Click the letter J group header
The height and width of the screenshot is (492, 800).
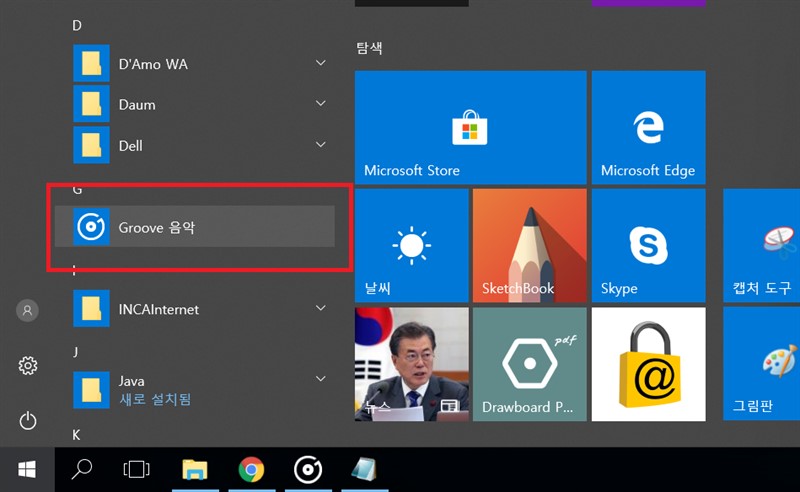pos(76,352)
